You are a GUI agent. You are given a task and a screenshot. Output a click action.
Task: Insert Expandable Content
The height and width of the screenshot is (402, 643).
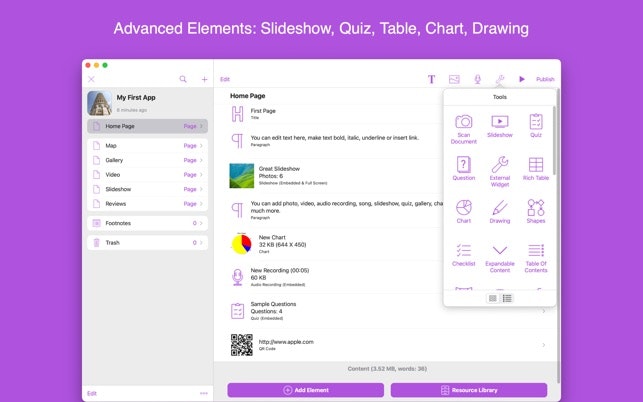[x=499, y=258]
